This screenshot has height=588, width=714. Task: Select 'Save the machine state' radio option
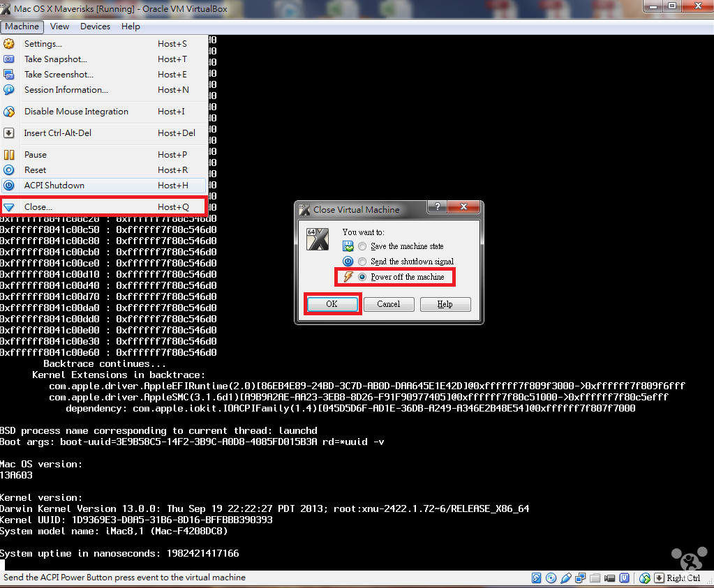(x=362, y=246)
